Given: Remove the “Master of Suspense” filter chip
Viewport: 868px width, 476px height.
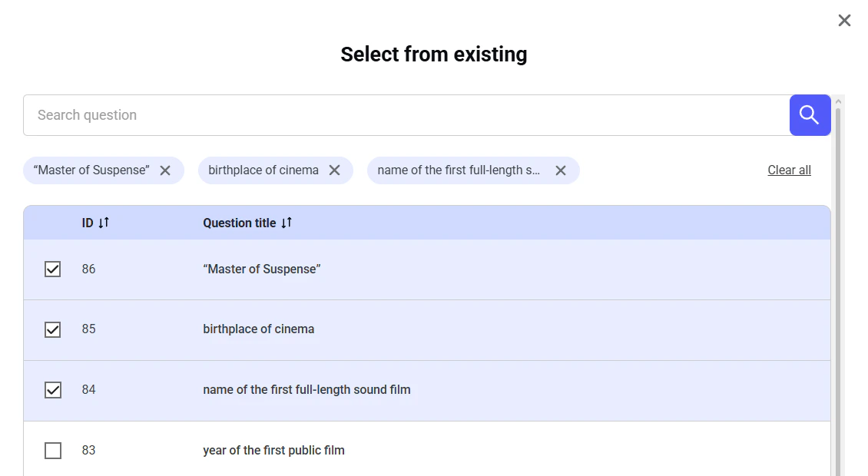Looking at the screenshot, I should 165,170.
